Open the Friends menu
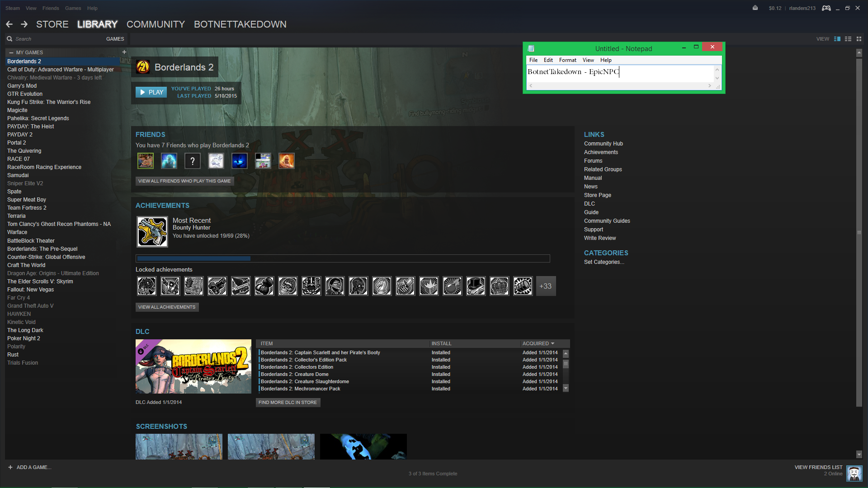Screen dimensions: 868x488 click(51, 8)
